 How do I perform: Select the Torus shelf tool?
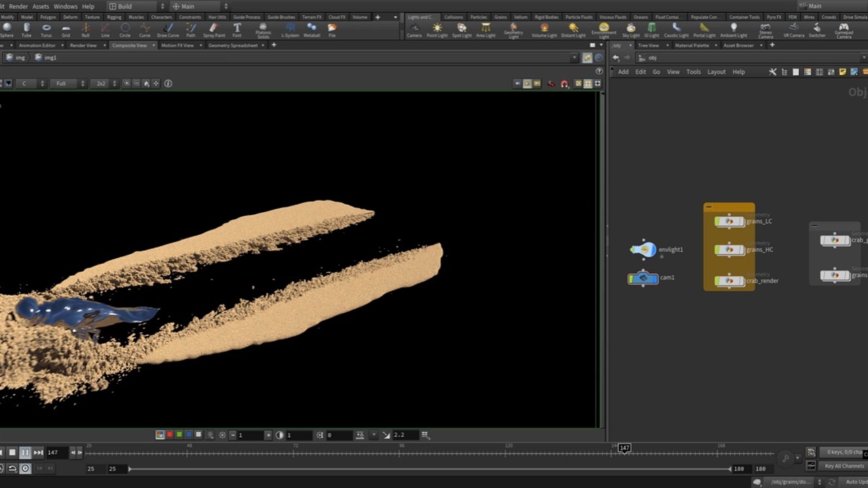(46, 30)
